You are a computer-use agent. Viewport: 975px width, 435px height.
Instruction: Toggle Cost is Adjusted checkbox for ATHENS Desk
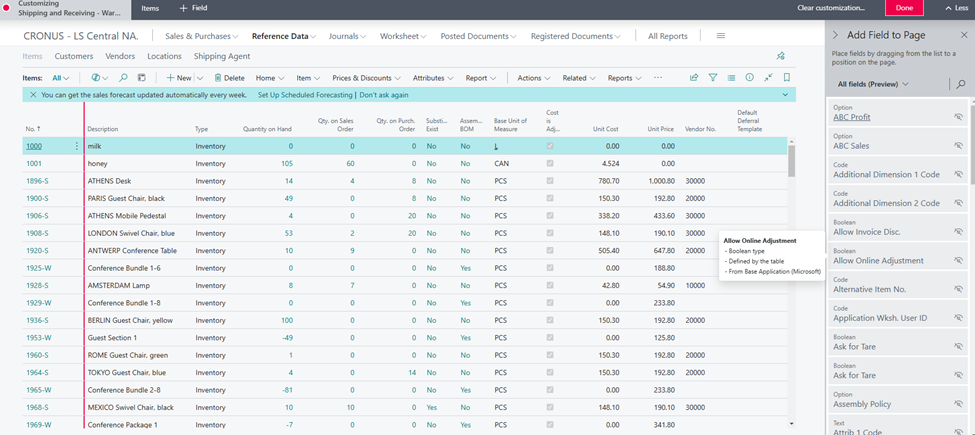[550, 181]
